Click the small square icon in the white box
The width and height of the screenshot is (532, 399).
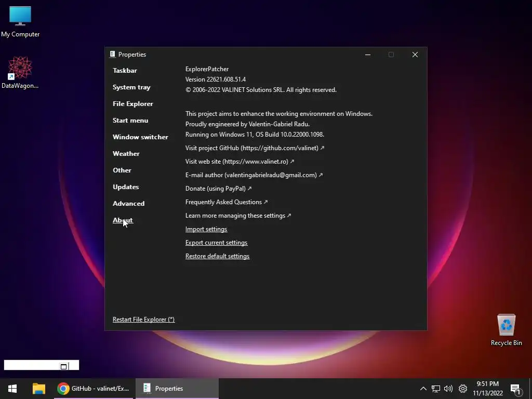pos(63,366)
